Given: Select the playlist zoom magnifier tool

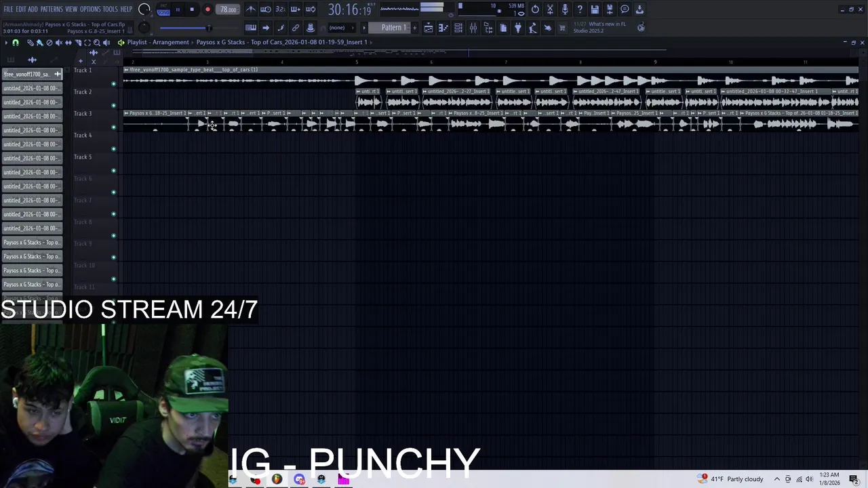Looking at the screenshot, I should [97, 43].
